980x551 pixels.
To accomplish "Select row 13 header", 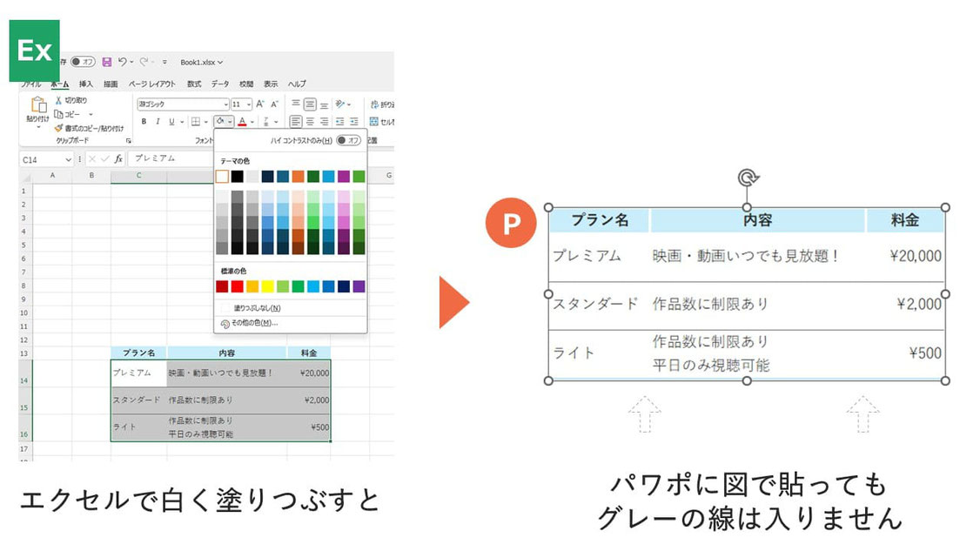I will [x=24, y=353].
